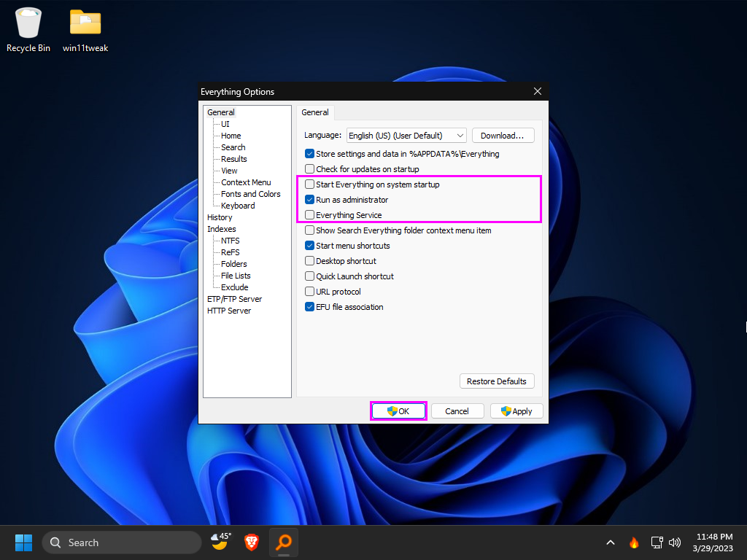Select View in the tree
The height and width of the screenshot is (560, 747).
[x=229, y=171]
